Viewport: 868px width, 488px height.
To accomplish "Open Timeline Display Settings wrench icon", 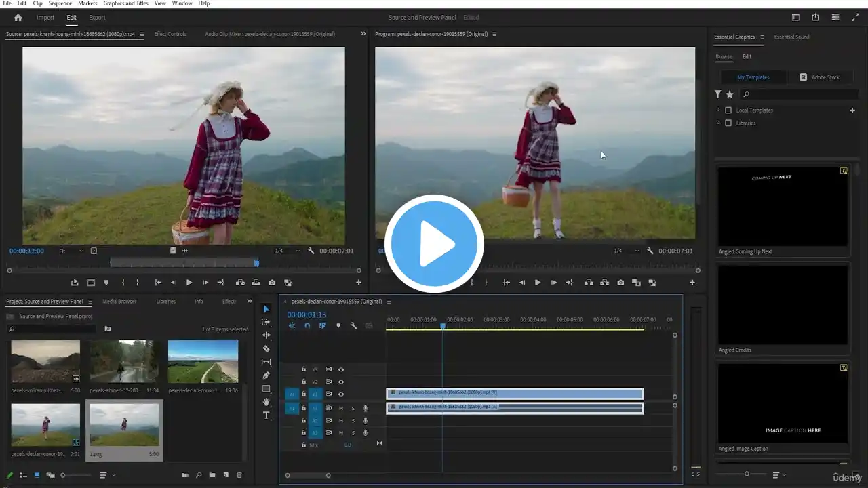I will coord(353,326).
